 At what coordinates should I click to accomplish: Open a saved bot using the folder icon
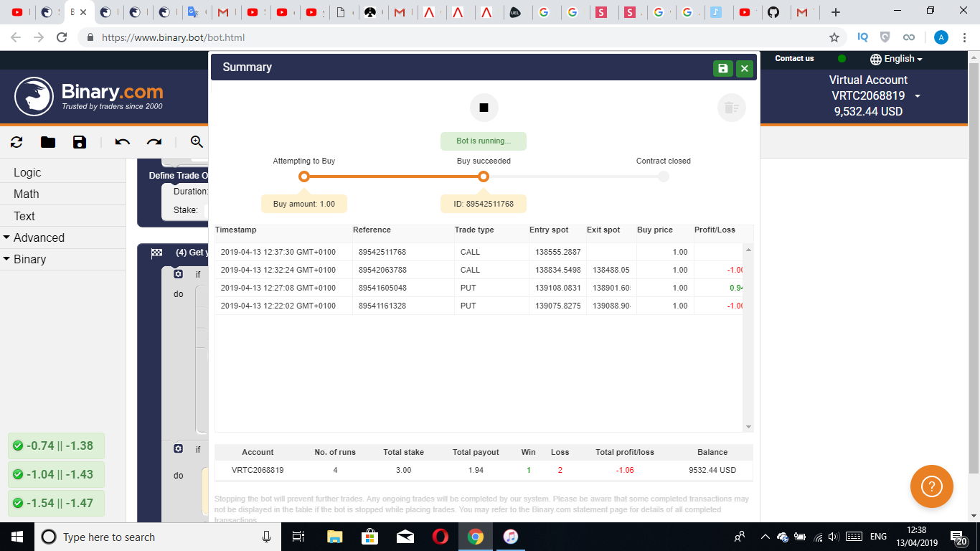[x=47, y=142]
